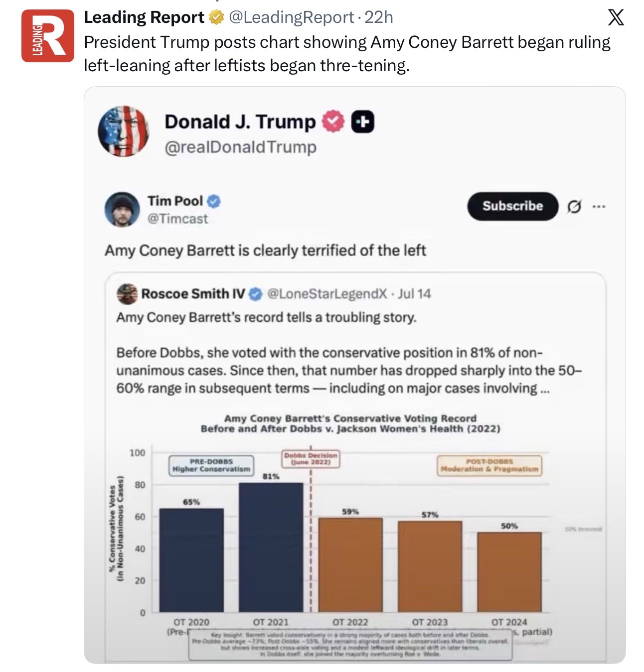
Task: Open the @Timcast handle link
Action: pos(177,219)
